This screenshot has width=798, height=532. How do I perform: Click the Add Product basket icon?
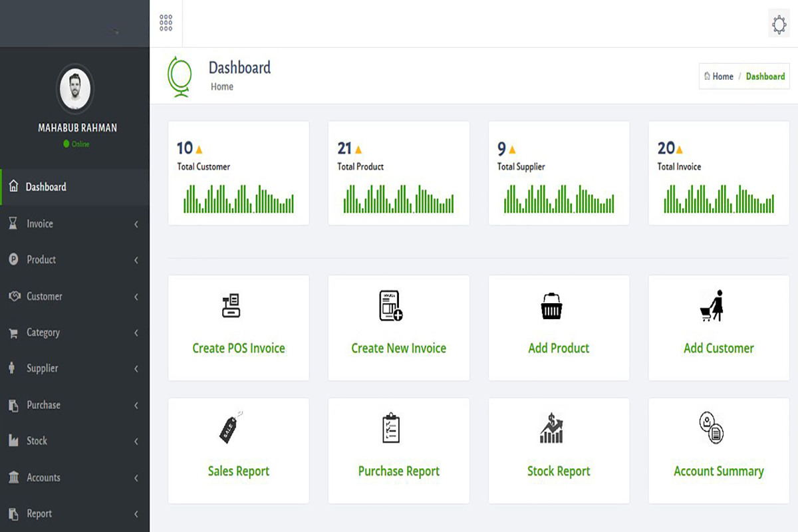click(551, 307)
